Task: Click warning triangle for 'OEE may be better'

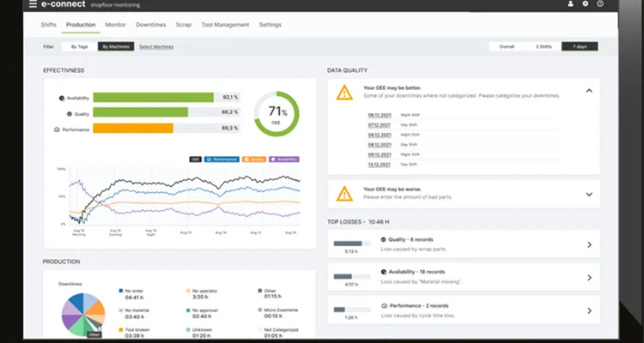Action: tap(344, 92)
